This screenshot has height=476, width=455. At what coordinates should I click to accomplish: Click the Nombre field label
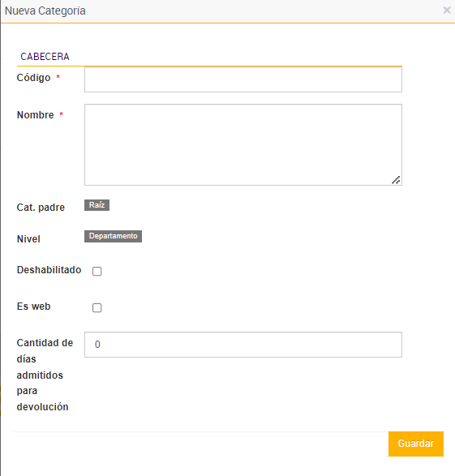pos(35,115)
